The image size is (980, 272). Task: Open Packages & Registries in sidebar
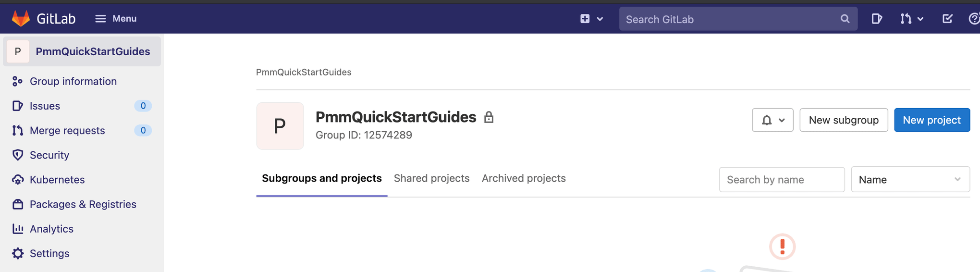(x=83, y=204)
